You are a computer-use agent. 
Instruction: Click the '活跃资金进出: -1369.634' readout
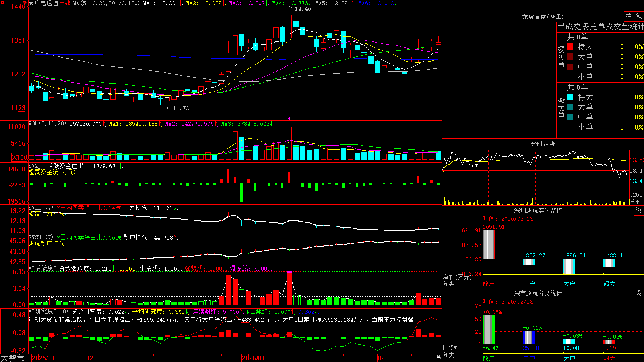pyautogui.click(x=83, y=166)
